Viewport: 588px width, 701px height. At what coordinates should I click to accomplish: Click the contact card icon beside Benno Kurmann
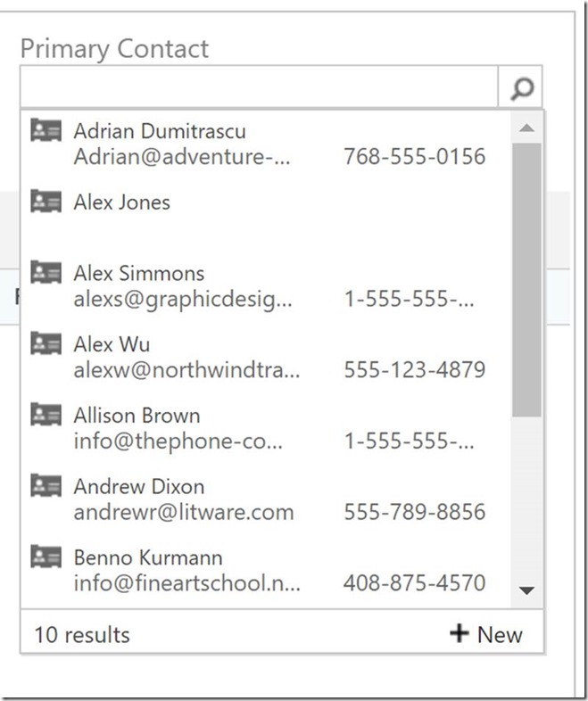point(46,557)
